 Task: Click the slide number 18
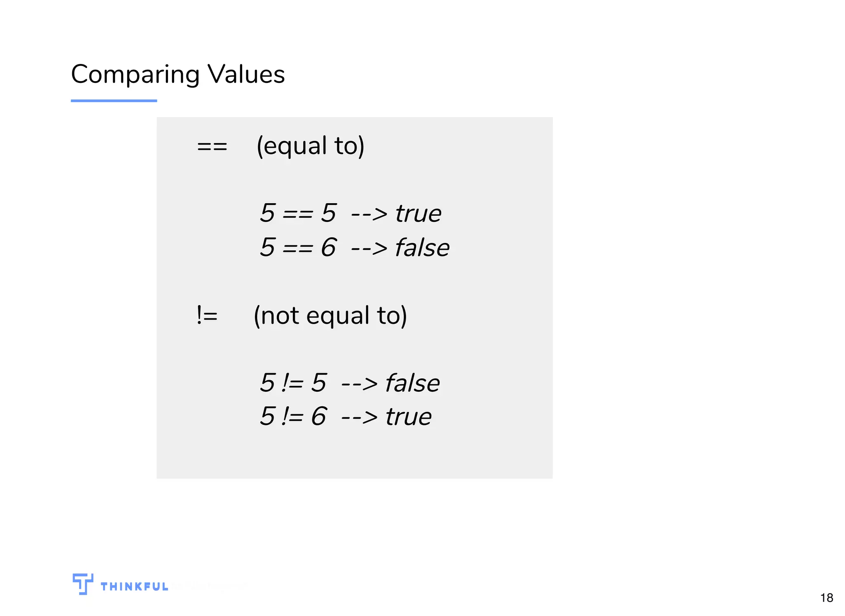tap(826, 598)
